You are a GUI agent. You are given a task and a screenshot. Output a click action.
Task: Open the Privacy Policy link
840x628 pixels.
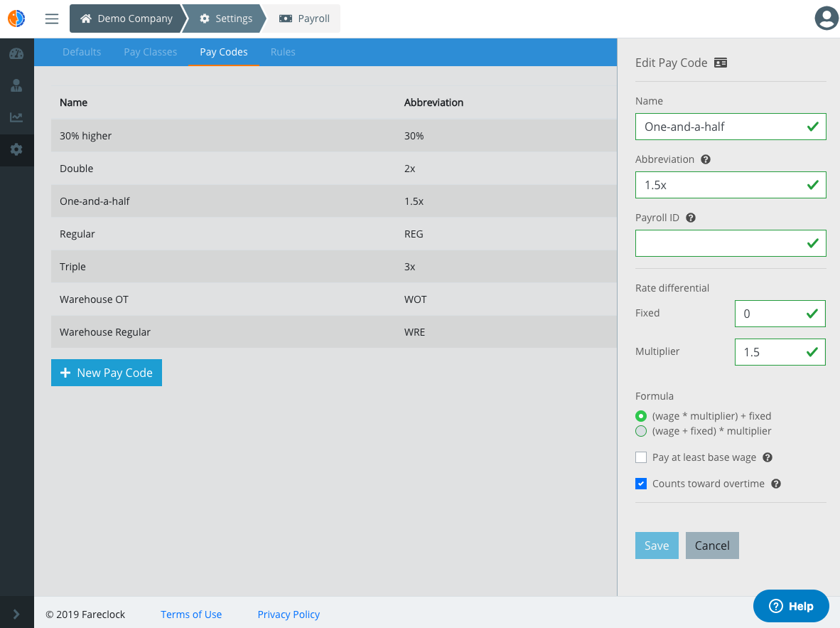tap(289, 614)
